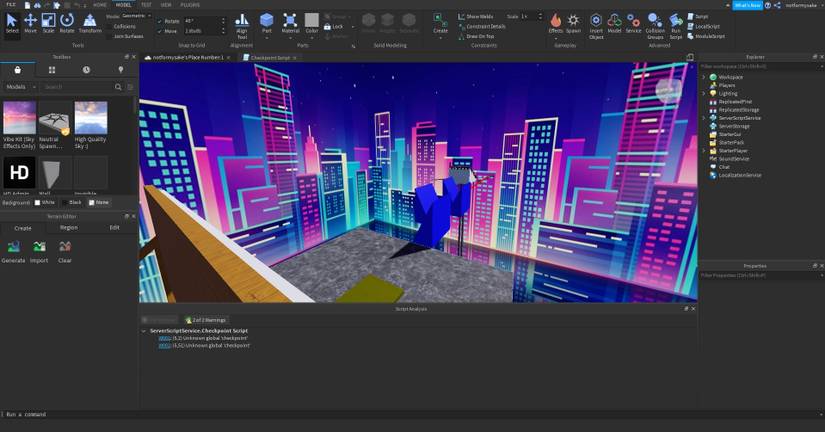This screenshot has height=432, width=825.
Task: Expand the Workspace node
Action: (704, 77)
